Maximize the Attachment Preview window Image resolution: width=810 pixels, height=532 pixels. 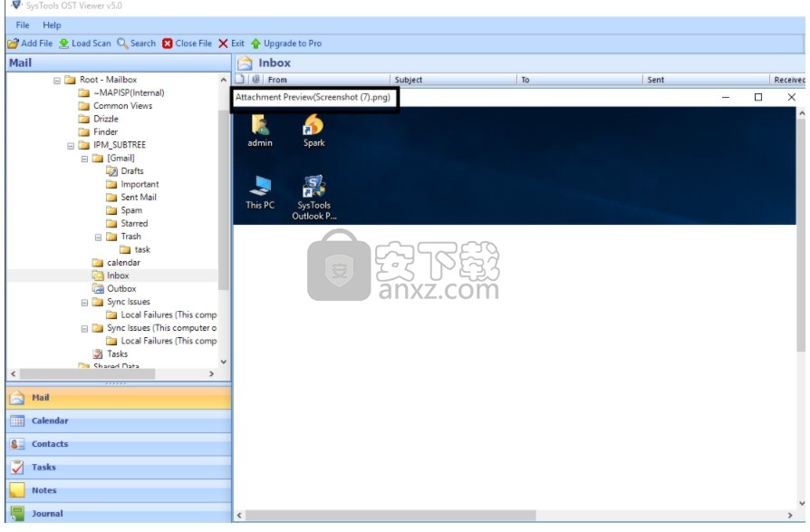[758, 97]
